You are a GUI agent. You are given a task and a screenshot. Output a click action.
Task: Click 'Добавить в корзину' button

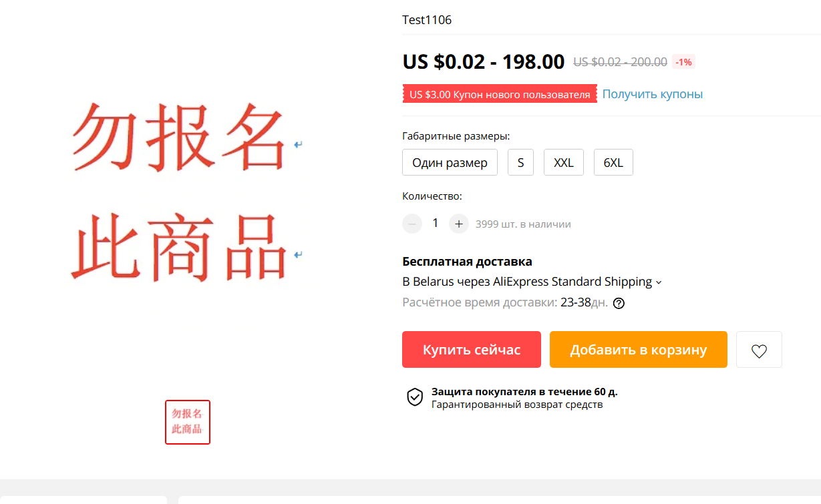638,350
